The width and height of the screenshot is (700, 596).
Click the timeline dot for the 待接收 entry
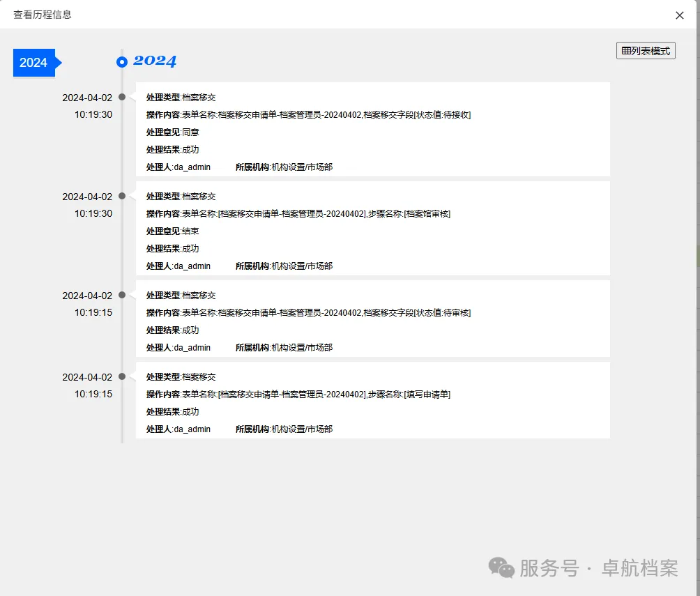click(122, 97)
